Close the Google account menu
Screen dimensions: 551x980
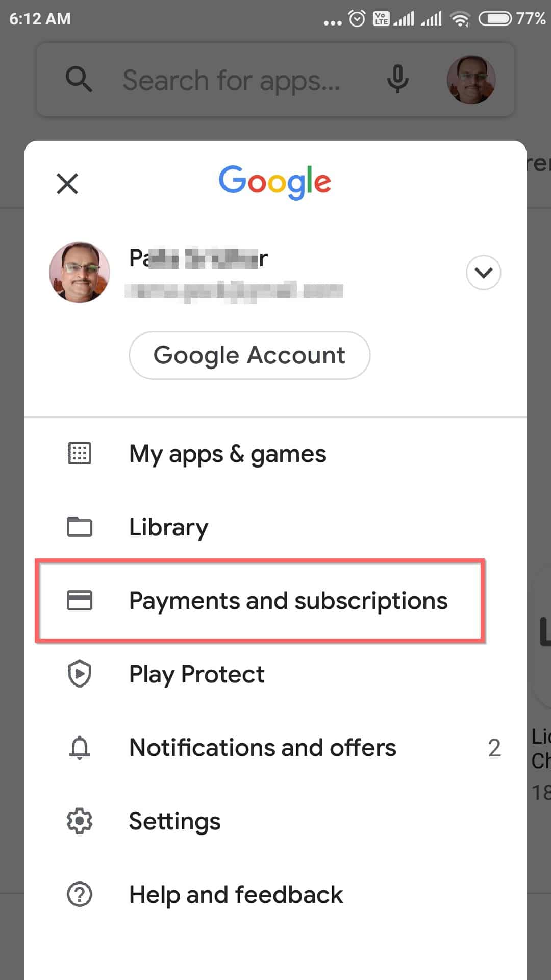click(x=67, y=184)
